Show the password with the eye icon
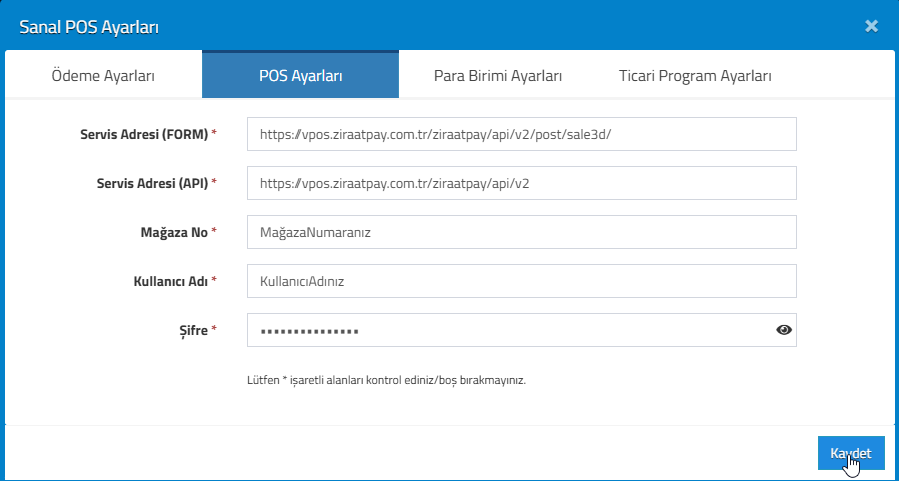The image size is (899, 481). pos(784,330)
